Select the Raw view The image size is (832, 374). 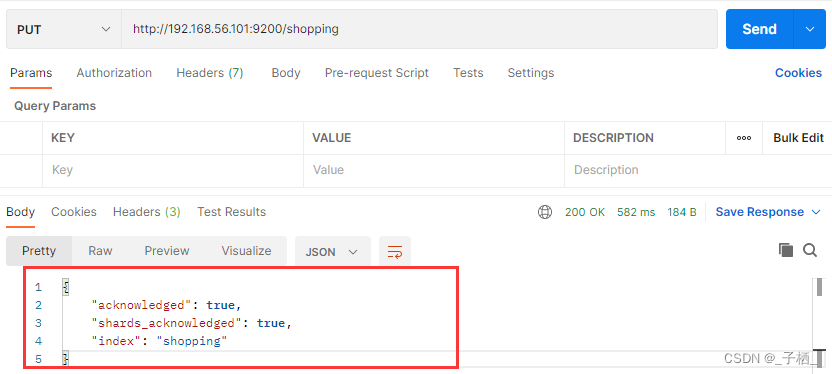pyautogui.click(x=100, y=251)
